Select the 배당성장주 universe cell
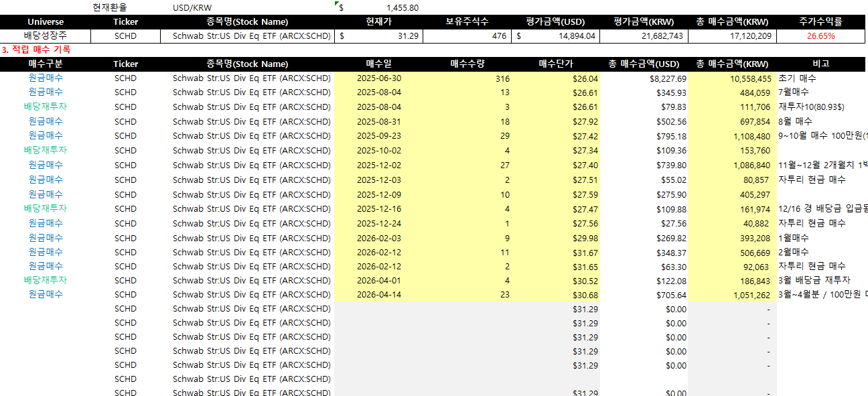Screen dimensions: 868x396 (x=46, y=36)
